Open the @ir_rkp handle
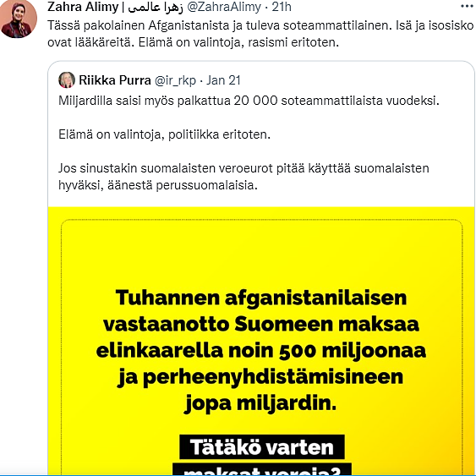476x476 pixels. pyautogui.click(x=175, y=81)
